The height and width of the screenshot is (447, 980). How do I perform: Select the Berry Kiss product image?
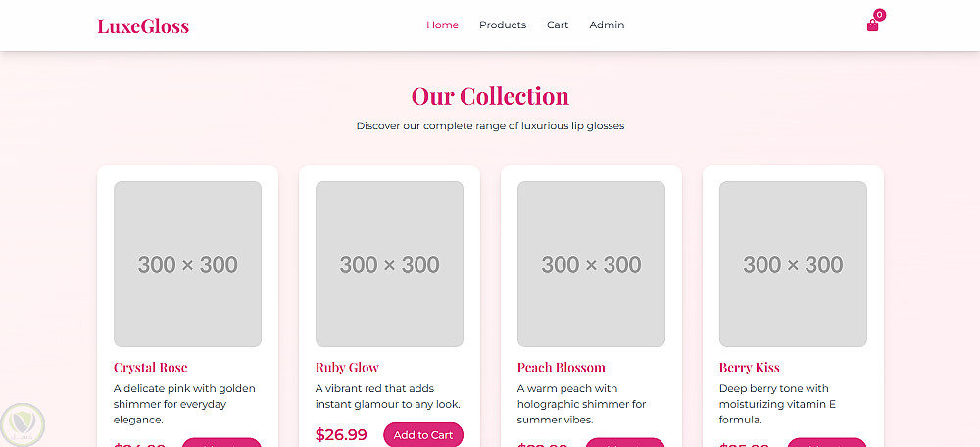pos(793,264)
